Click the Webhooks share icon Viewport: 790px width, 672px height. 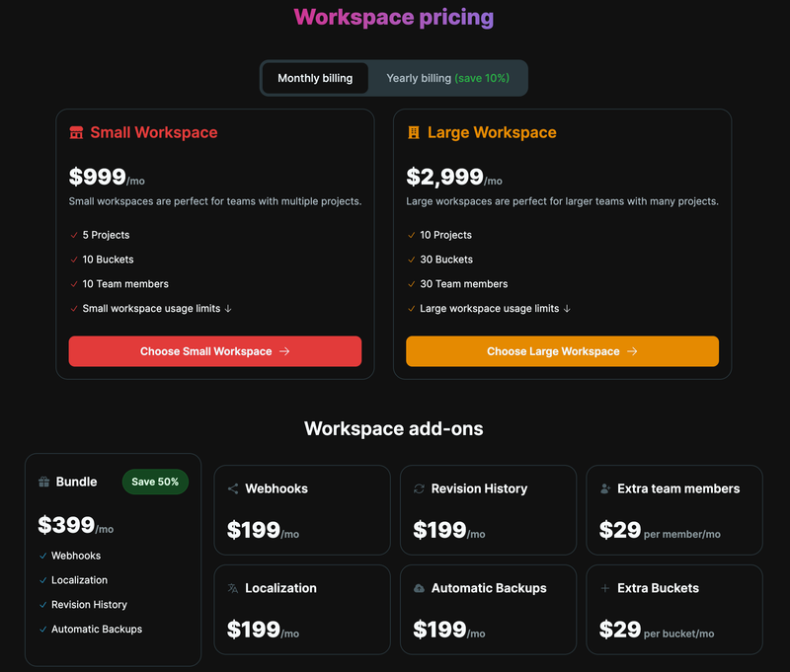(x=233, y=488)
